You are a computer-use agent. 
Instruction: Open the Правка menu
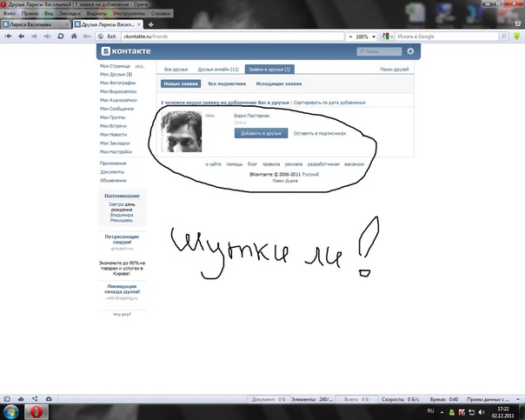pos(30,13)
